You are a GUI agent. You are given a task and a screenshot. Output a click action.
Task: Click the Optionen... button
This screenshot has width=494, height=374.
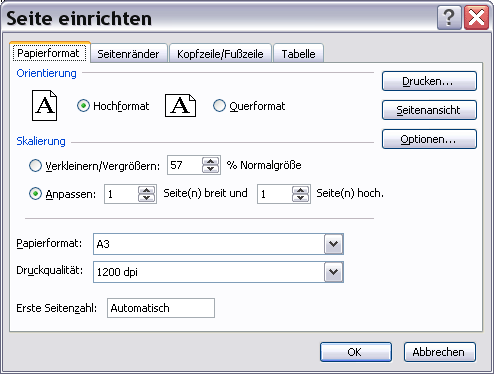pyautogui.click(x=429, y=139)
